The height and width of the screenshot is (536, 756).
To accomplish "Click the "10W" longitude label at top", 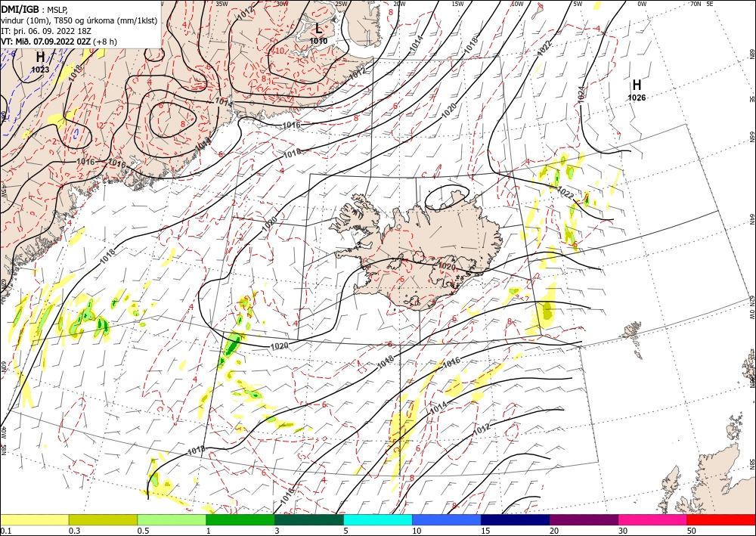I will pos(517,4).
